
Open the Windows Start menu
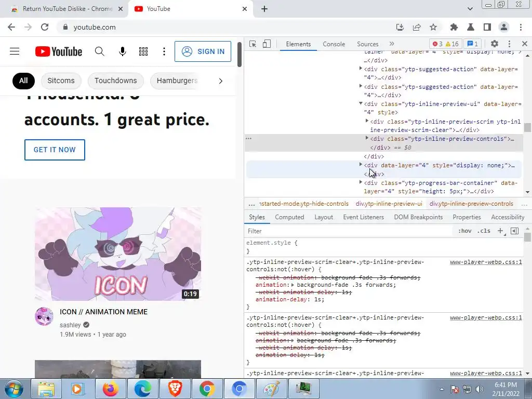[14, 389]
